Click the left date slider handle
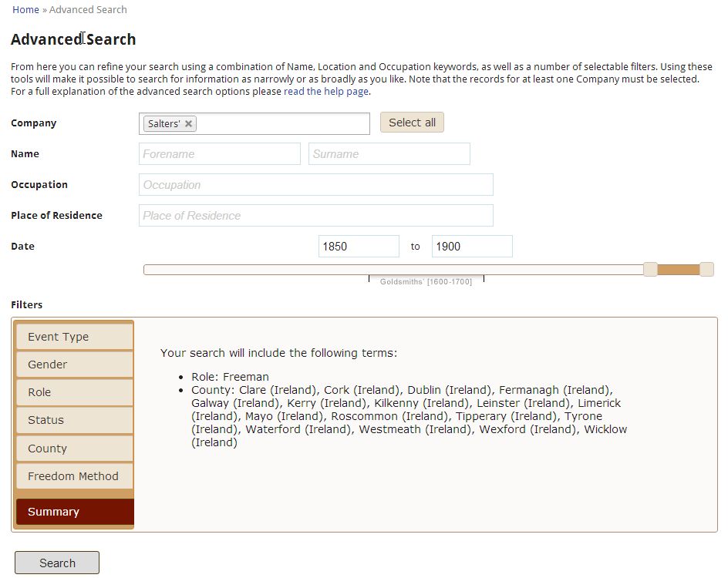728x578 pixels. pos(650,269)
